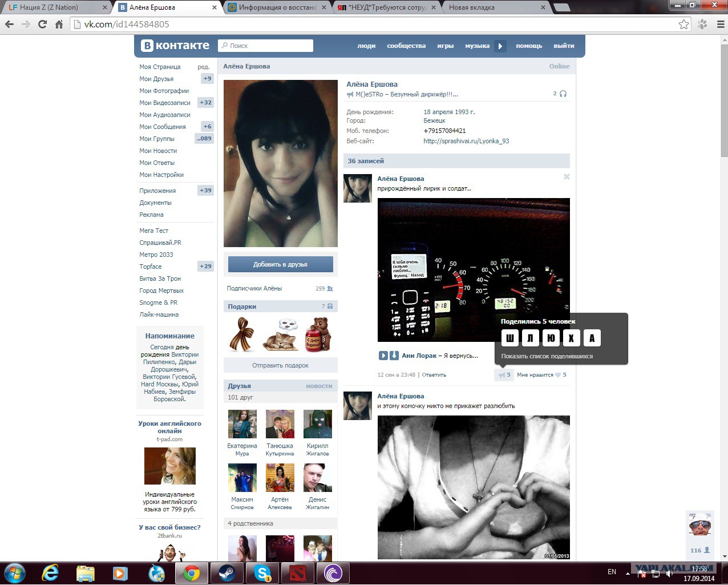Image resolution: width=728 pixels, height=585 pixels.
Task: Switch to the НЕУД Требуются tab
Action: 387,7
